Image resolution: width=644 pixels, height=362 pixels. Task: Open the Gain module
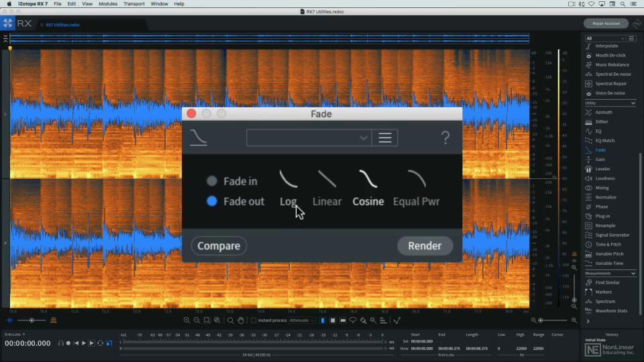(600, 160)
